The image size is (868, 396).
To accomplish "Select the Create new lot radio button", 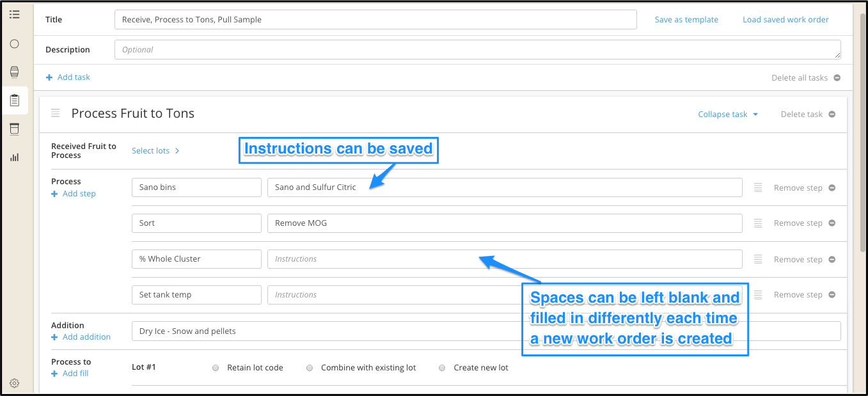I will [x=442, y=368].
